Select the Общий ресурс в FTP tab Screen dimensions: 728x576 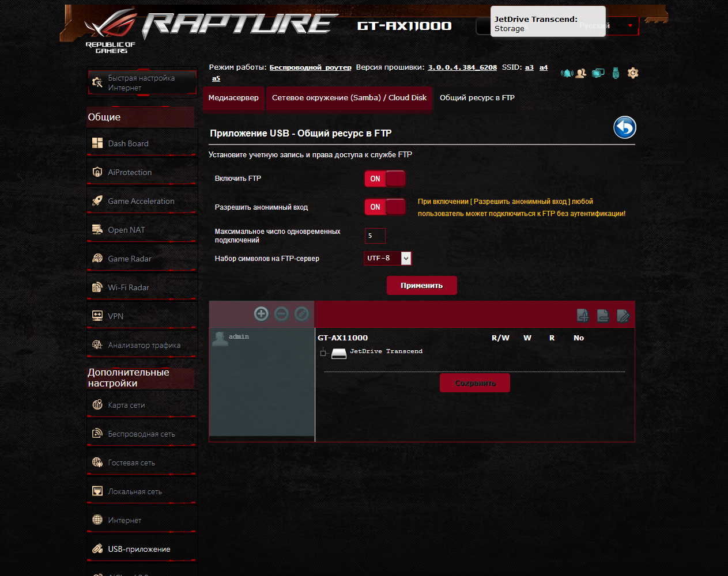coord(477,98)
